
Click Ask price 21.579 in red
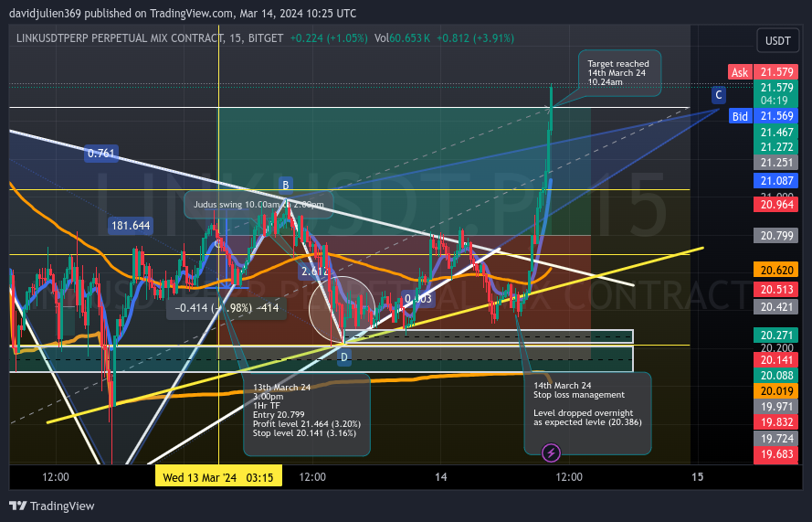click(x=775, y=72)
